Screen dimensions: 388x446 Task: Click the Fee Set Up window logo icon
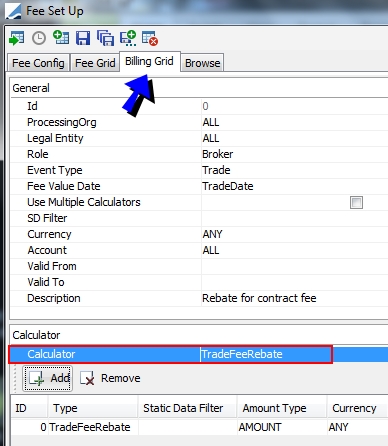pos(14,11)
